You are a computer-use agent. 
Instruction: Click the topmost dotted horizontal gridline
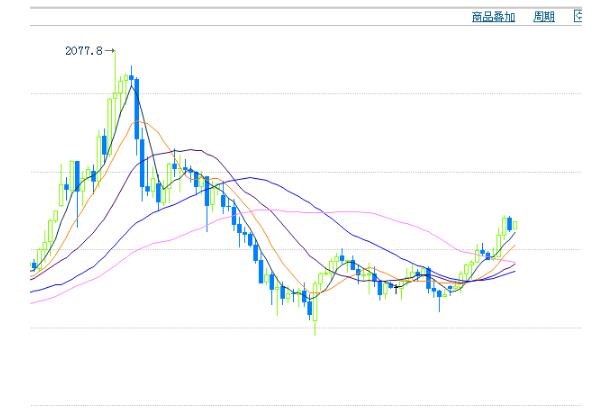point(300,93)
